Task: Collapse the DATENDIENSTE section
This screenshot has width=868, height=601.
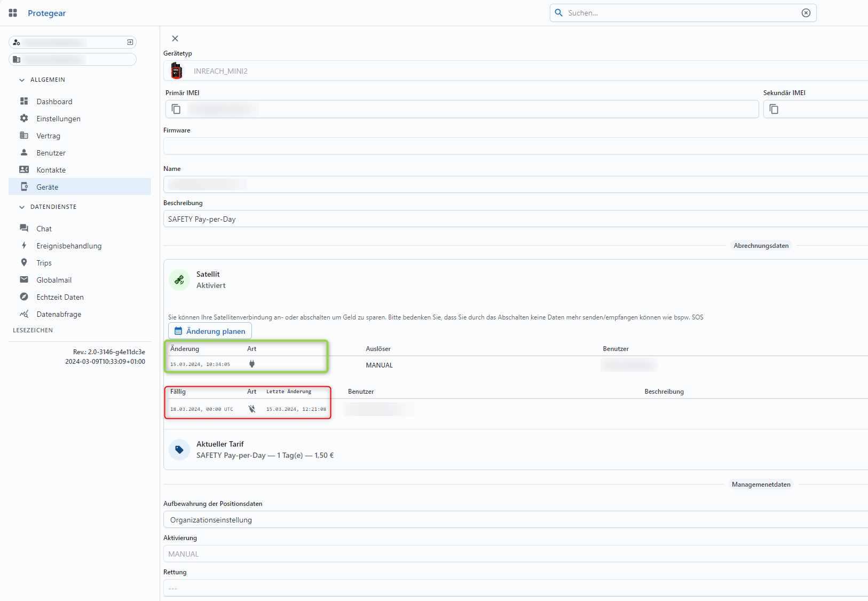Action: tap(22, 207)
